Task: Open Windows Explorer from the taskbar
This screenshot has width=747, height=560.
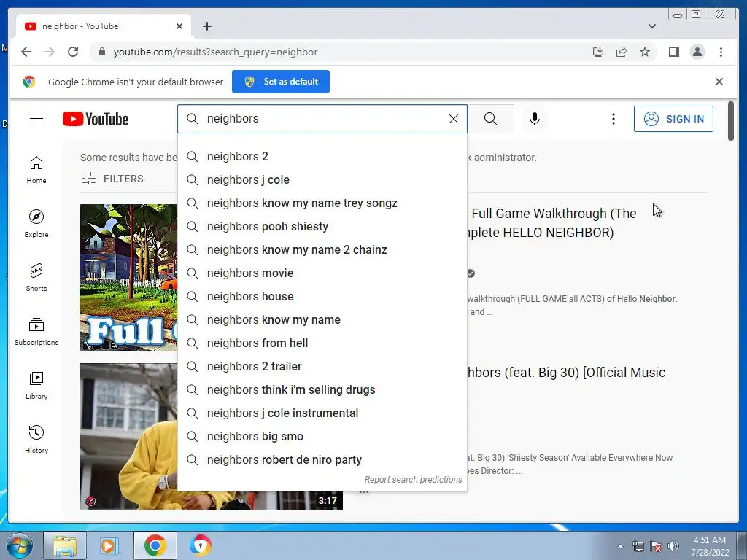Action: (x=65, y=545)
